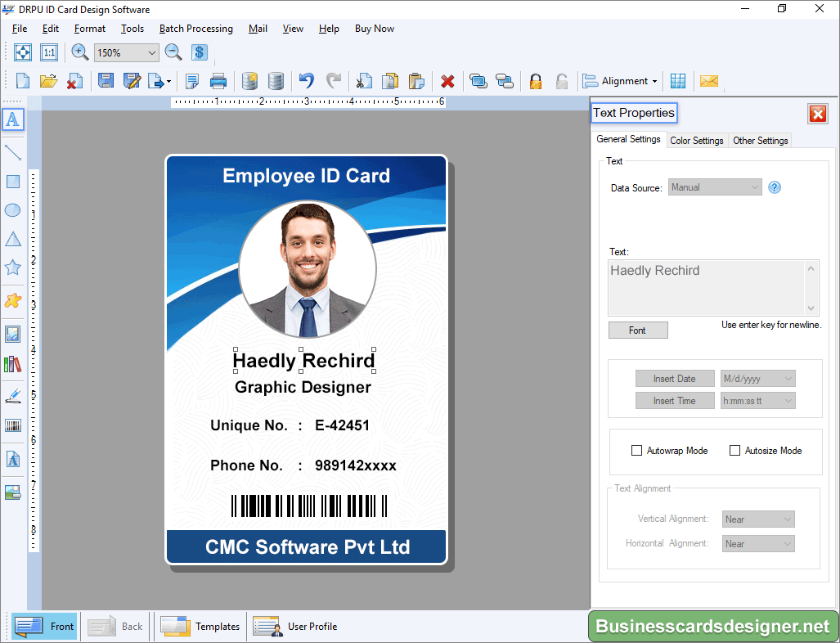Click the zoom out magnifier icon
This screenshot has width=840, height=643.
(173, 52)
